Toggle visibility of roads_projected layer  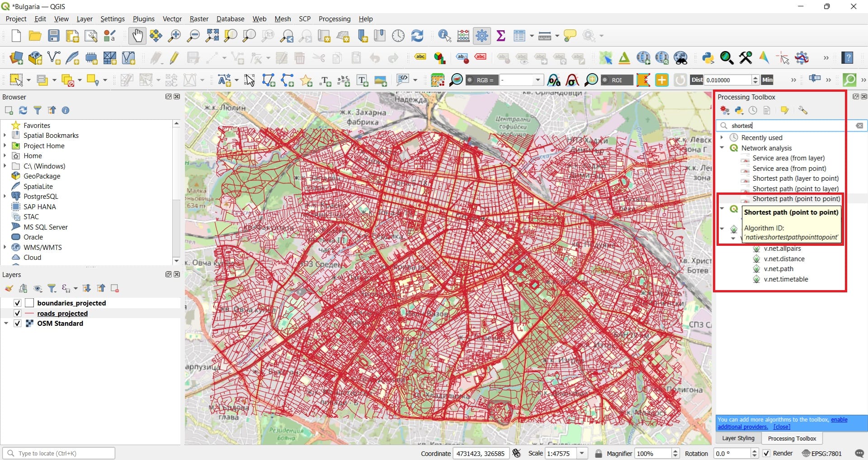pyautogui.click(x=18, y=313)
